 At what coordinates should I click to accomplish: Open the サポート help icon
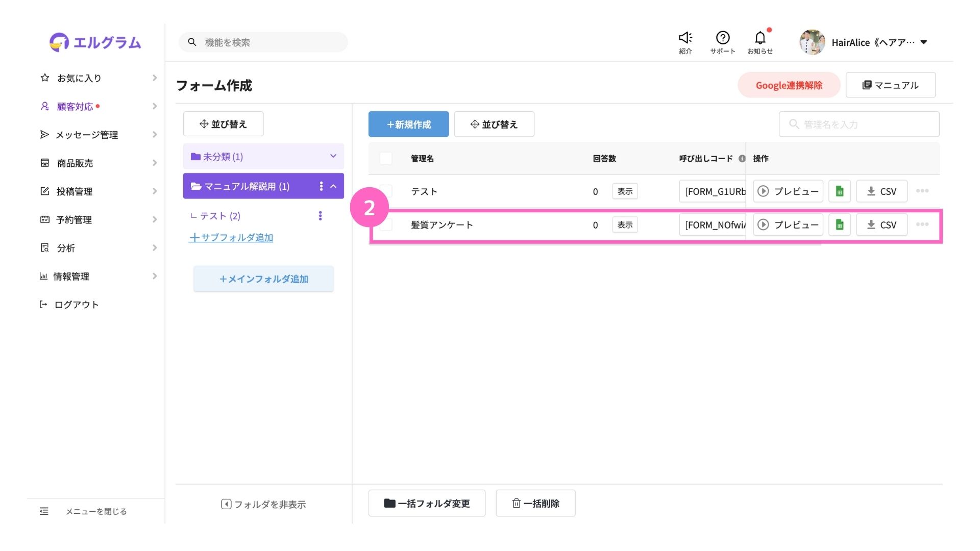pos(722,38)
